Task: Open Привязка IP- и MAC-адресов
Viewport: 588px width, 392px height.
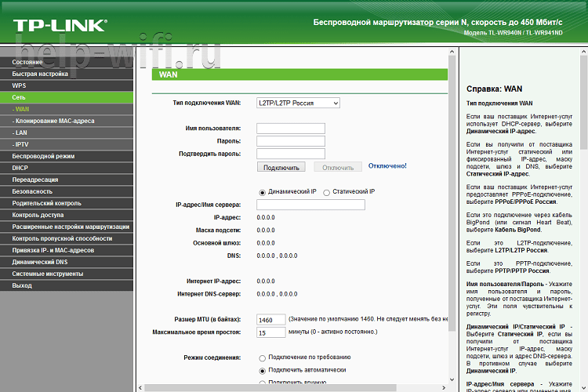Action: (x=67, y=250)
